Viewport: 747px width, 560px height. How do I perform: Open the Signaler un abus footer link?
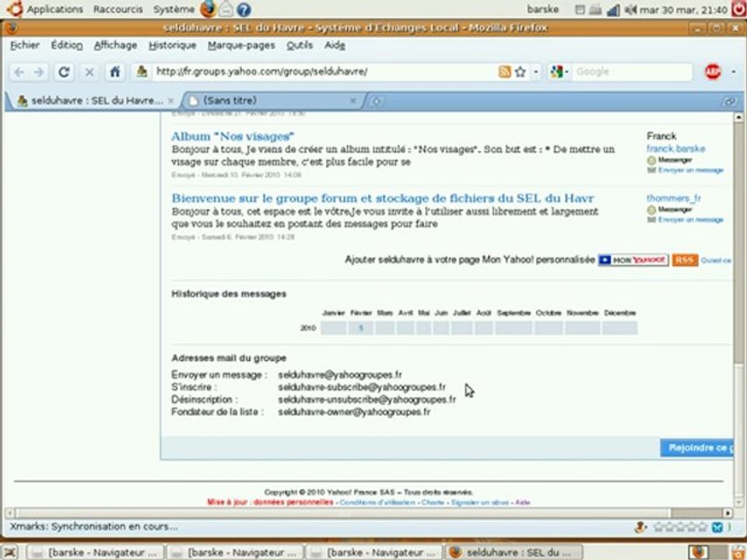coord(480,502)
